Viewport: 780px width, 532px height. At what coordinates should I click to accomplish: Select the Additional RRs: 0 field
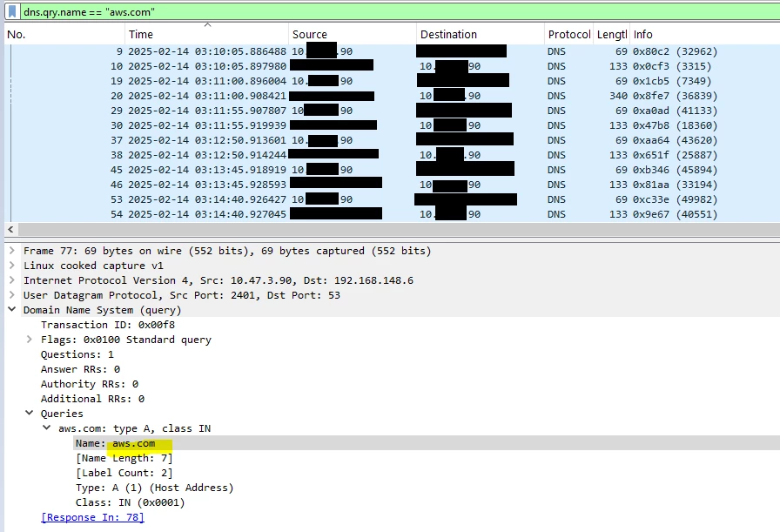(92, 399)
